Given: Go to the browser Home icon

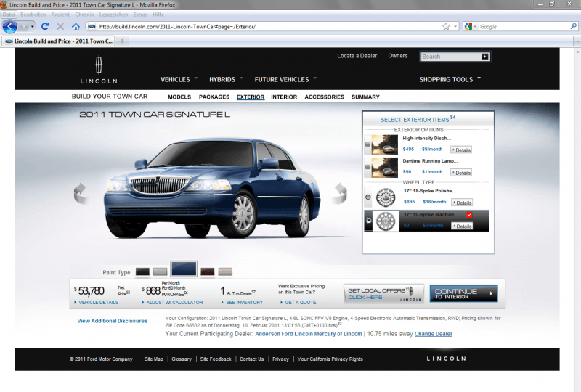Looking at the screenshot, I should click(x=76, y=27).
